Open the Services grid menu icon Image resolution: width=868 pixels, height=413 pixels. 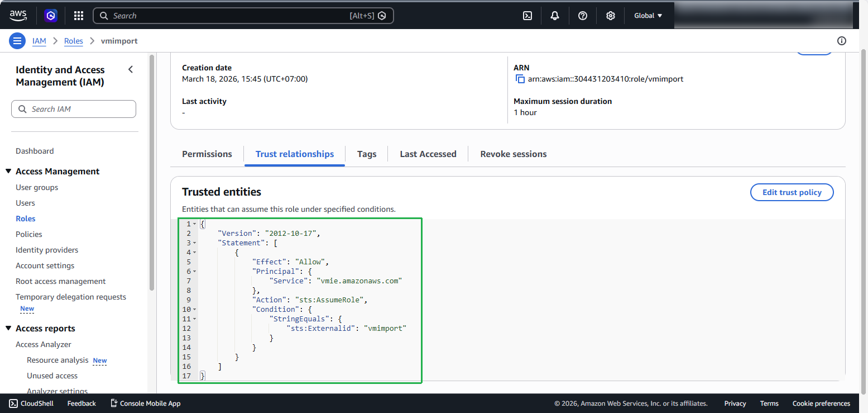pos(79,16)
